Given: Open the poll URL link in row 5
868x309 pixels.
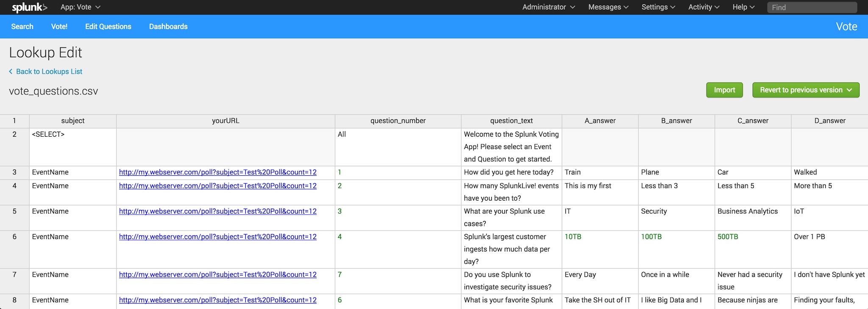Looking at the screenshot, I should click(218, 211).
